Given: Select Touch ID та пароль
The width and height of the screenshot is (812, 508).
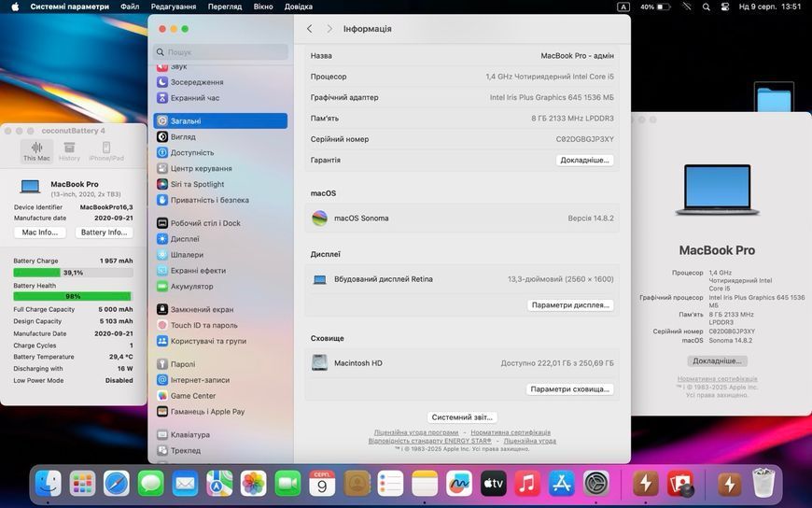Looking at the screenshot, I should tap(220, 325).
